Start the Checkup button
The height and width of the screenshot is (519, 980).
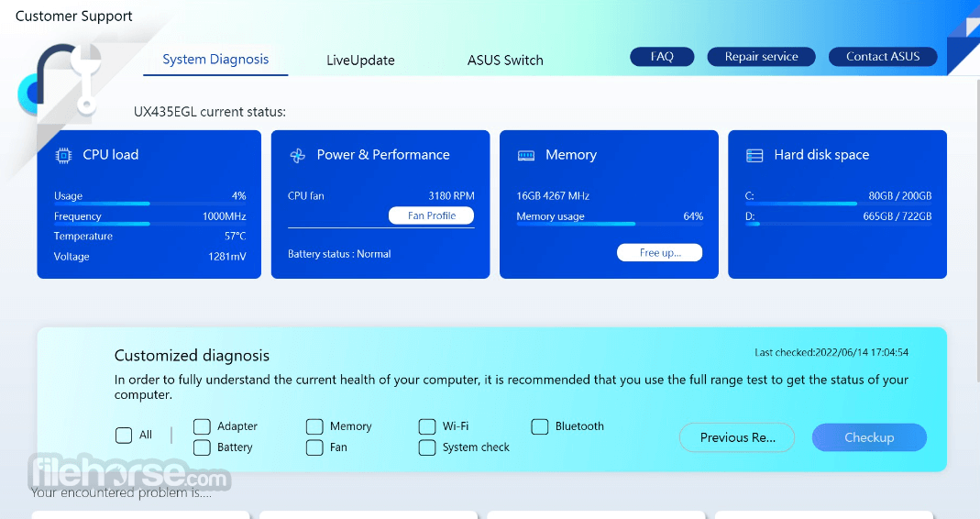pyautogui.click(x=869, y=437)
